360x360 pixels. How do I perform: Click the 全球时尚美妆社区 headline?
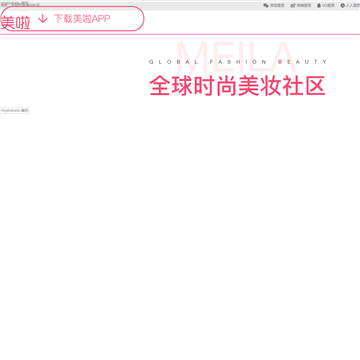tap(237, 86)
